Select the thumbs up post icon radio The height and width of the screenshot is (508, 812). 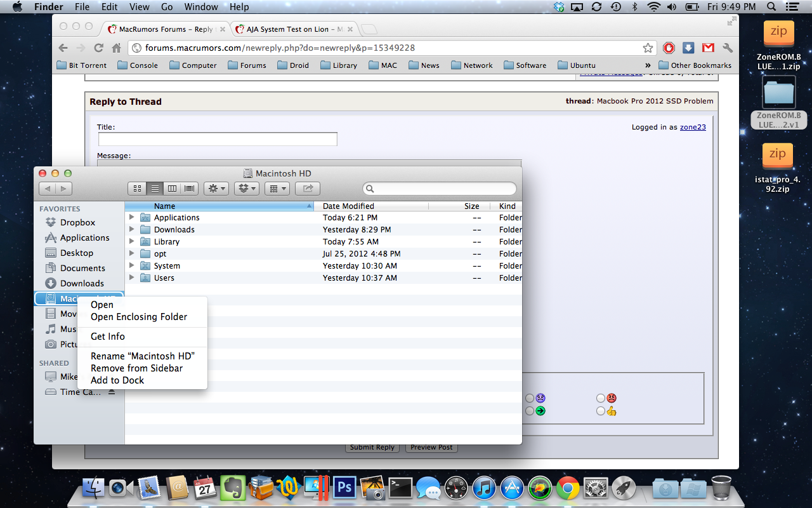coord(600,411)
